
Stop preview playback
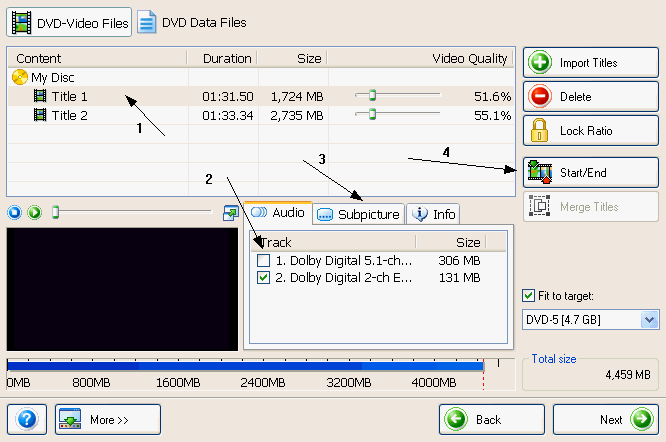click(x=14, y=212)
